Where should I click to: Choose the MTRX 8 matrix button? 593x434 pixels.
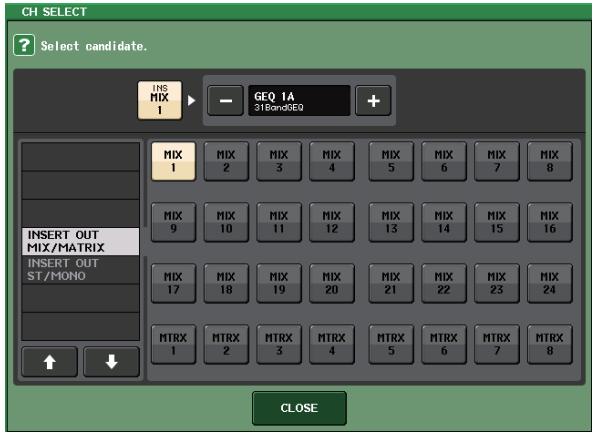pos(550,344)
